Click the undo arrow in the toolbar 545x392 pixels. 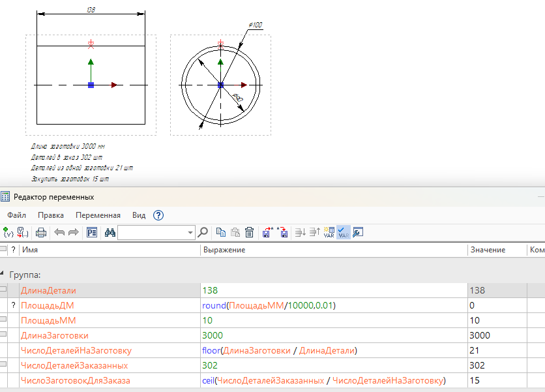click(59, 232)
